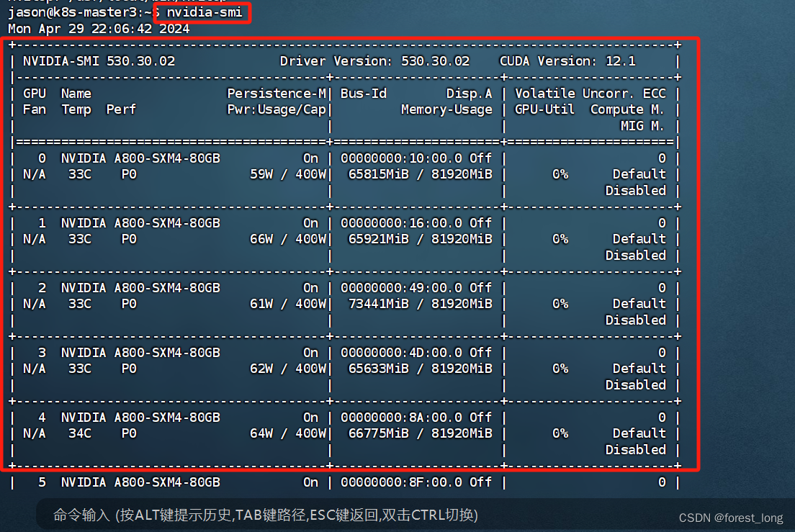This screenshot has width=795, height=532.
Task: Click the 'Persistence-M' column header
Action: point(277,94)
